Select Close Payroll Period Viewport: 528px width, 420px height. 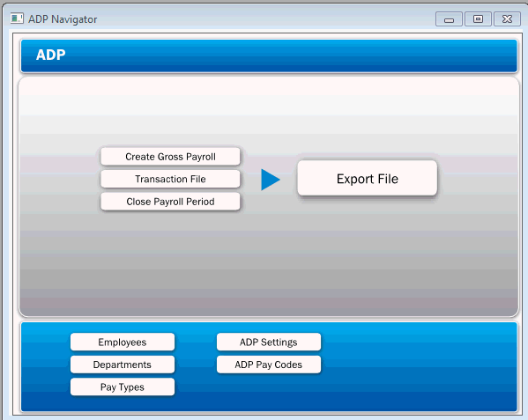pos(170,202)
